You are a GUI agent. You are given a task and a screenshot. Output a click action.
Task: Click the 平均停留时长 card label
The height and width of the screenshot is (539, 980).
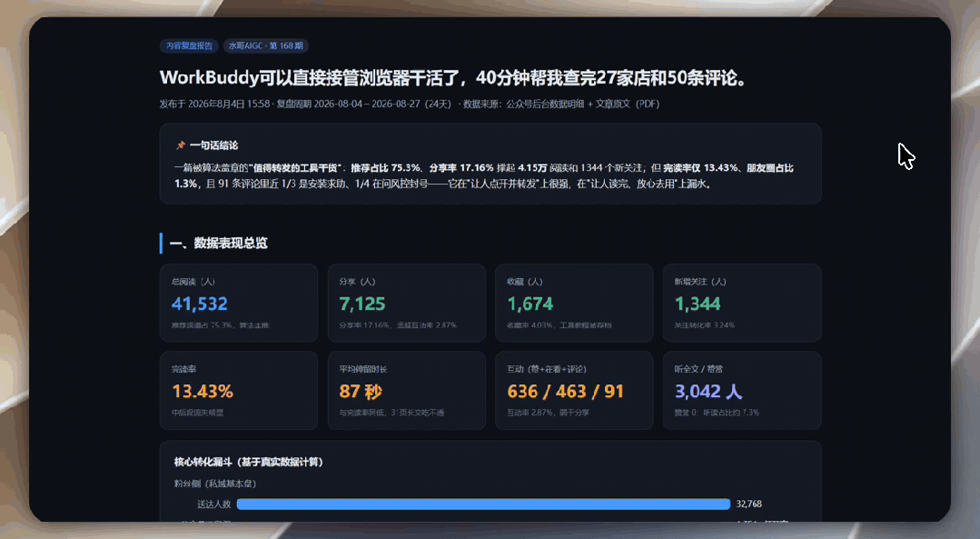click(363, 369)
